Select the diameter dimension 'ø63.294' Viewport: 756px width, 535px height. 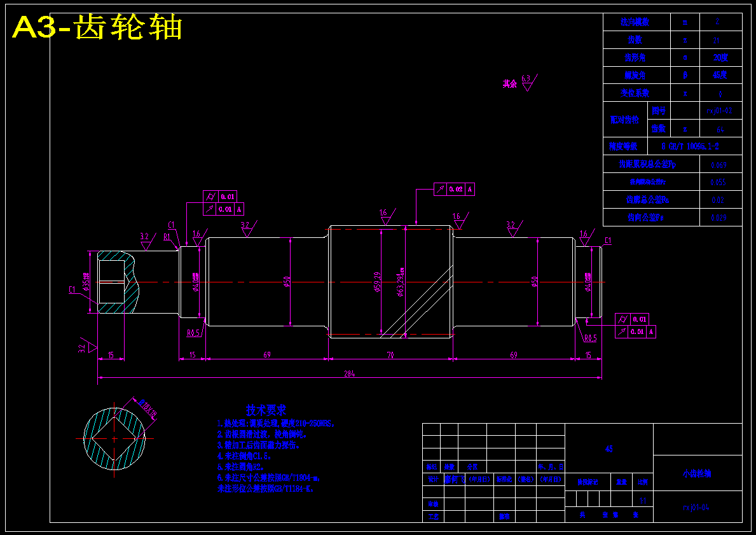point(400,282)
